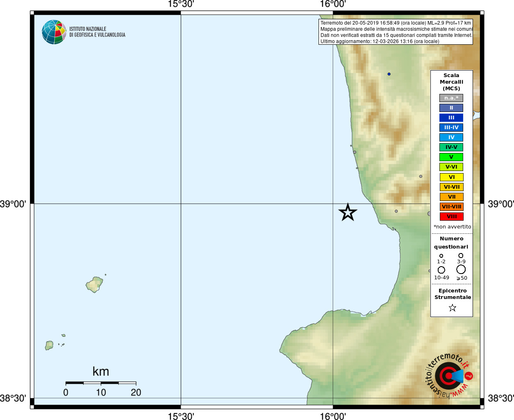
Task: Click the right 38°30' latitude label
Action: click(x=501, y=398)
